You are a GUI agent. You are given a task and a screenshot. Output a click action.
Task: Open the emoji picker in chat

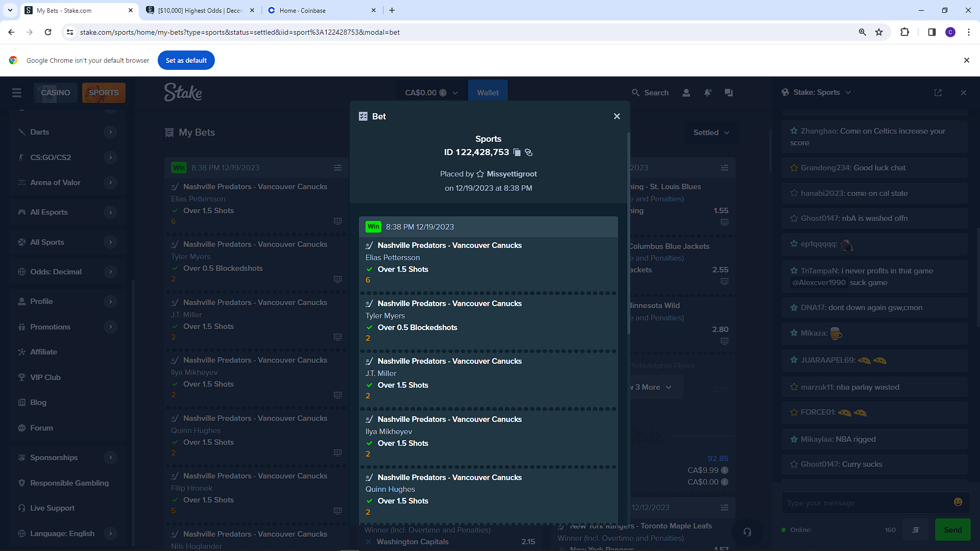[958, 503]
